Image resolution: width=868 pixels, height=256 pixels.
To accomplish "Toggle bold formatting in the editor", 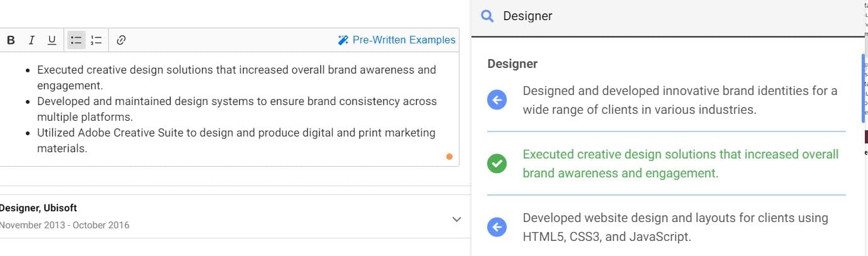I will [x=11, y=40].
